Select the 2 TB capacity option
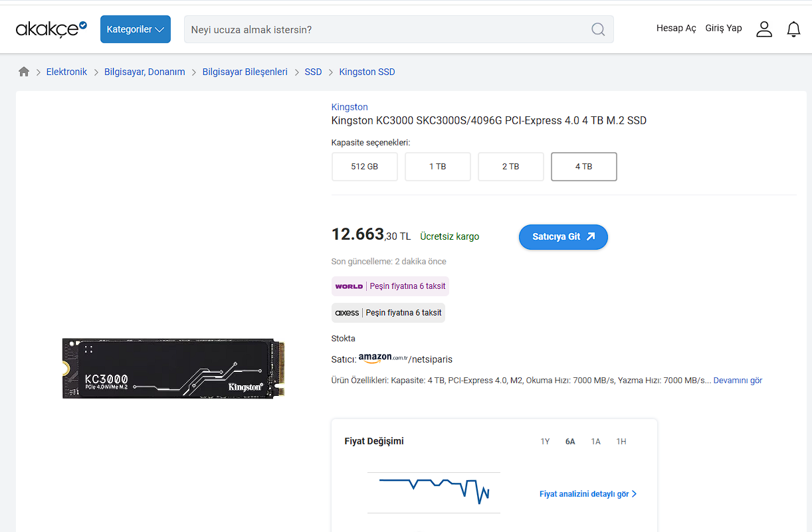 (x=510, y=167)
